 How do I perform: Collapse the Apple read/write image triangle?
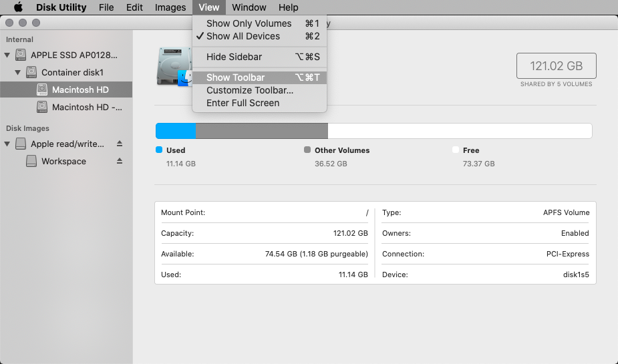point(7,144)
